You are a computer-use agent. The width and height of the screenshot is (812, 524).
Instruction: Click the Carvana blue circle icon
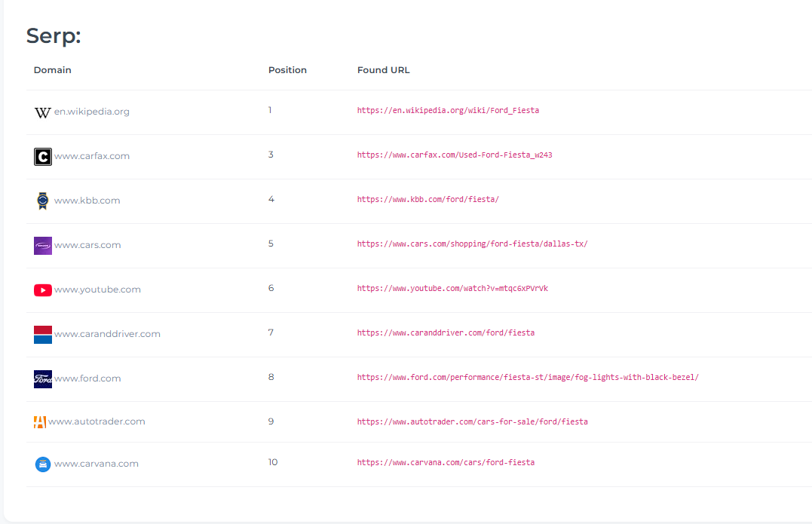42,464
